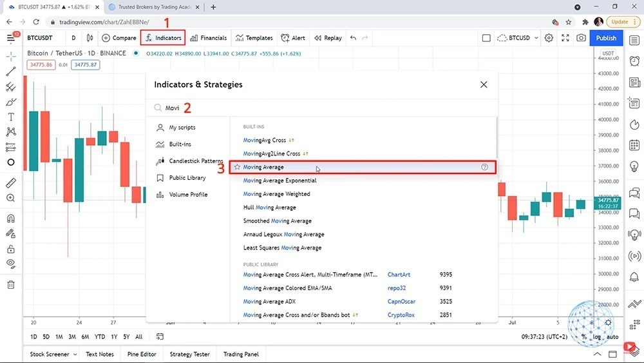
Task: Open chart settings gear icon
Action: coord(549,38)
